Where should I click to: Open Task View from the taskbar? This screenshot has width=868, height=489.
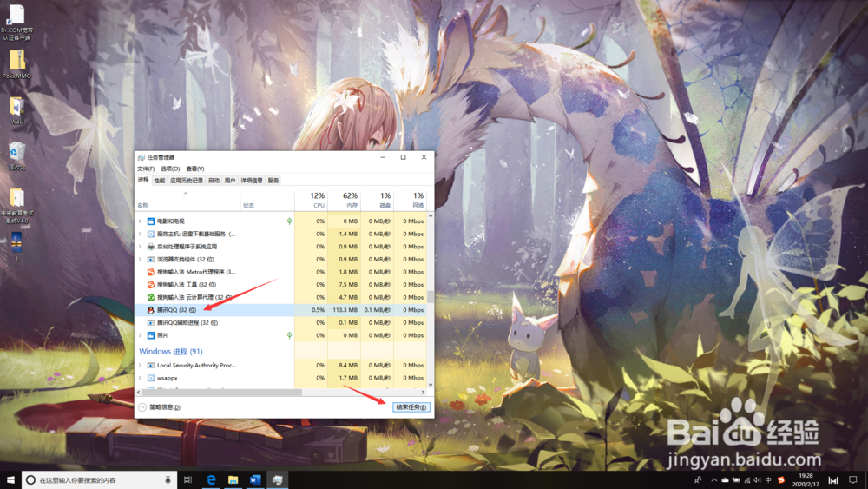(188, 480)
